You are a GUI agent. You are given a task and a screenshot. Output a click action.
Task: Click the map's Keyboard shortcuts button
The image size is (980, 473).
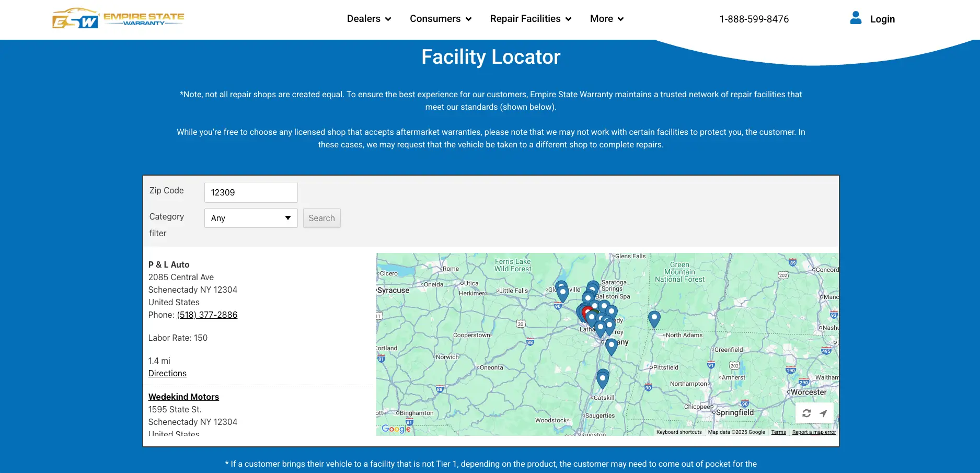(679, 432)
